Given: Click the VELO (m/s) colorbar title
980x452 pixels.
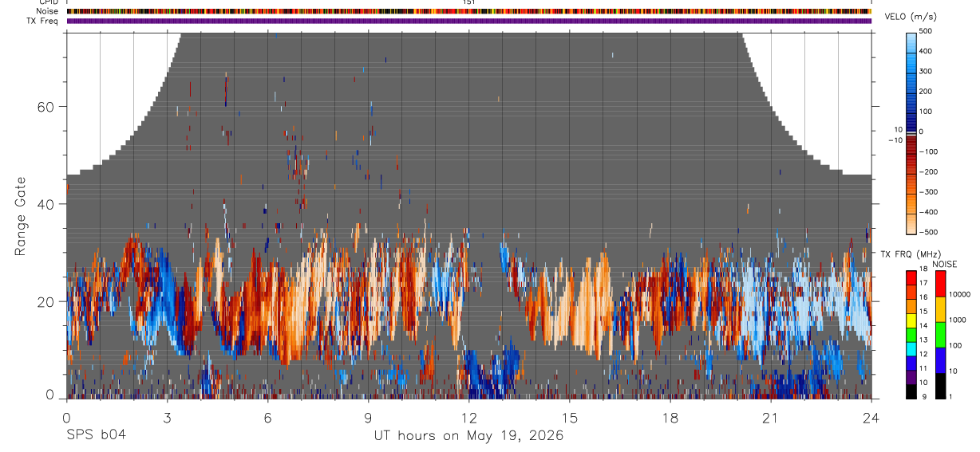Looking at the screenshot, I should click(x=911, y=17).
